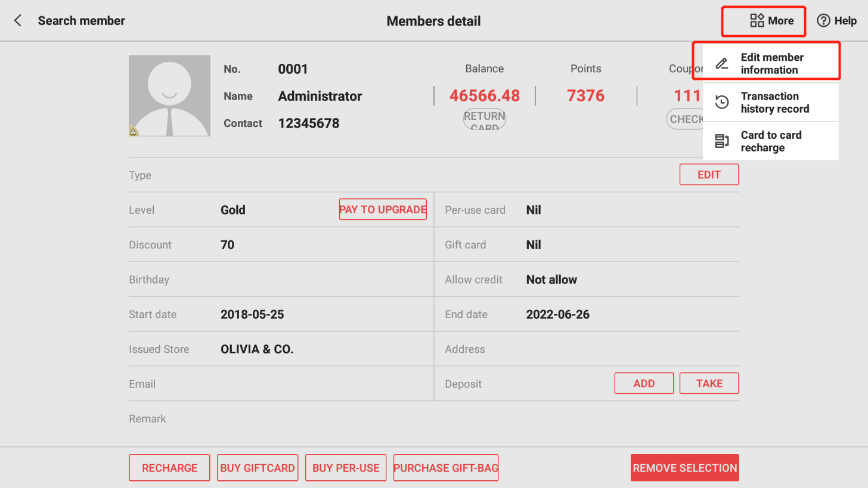This screenshot has width=868, height=488.
Task: Click the contact number 12345678
Action: pos(309,123)
